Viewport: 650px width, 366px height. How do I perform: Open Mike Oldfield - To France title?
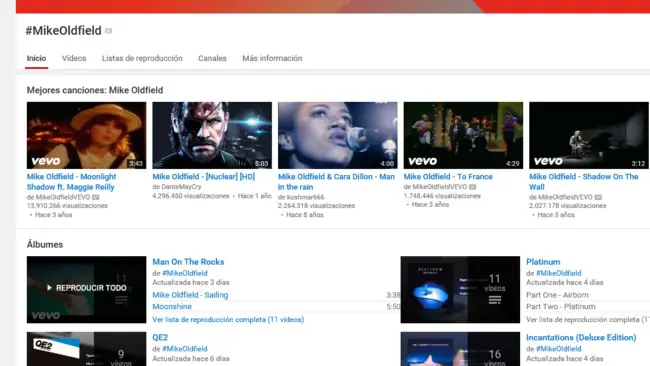coord(448,177)
